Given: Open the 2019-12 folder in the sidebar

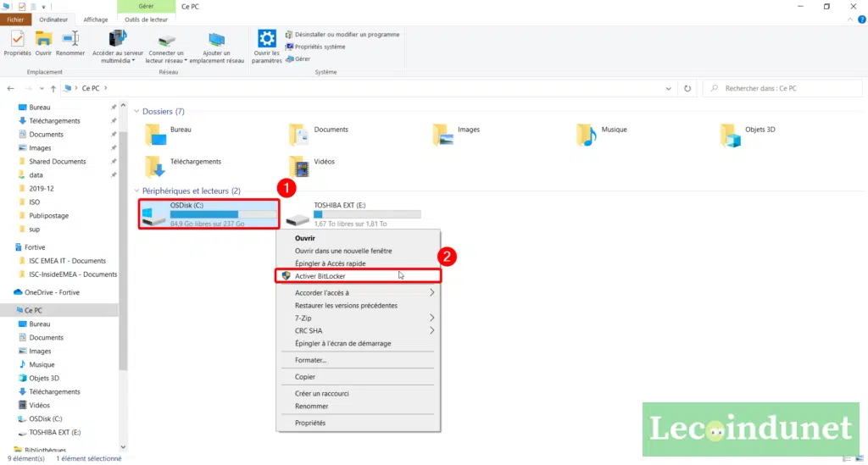Looking at the screenshot, I should [42, 189].
